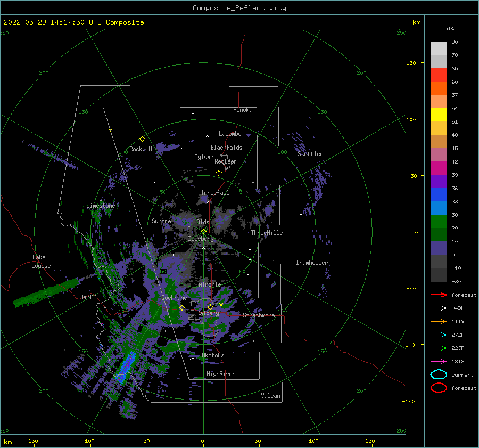Click the Innisfail label
The image size is (479, 448).
coord(215,193)
